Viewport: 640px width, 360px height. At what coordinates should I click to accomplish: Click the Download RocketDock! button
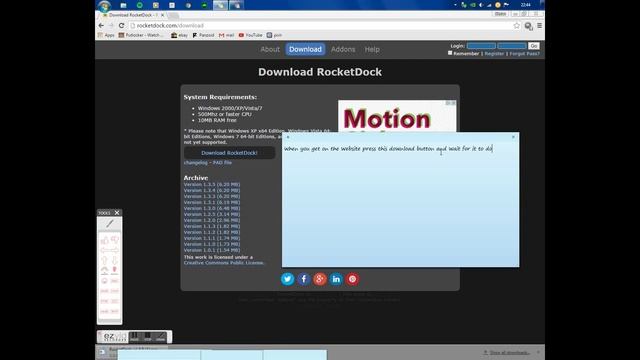pyautogui.click(x=229, y=153)
